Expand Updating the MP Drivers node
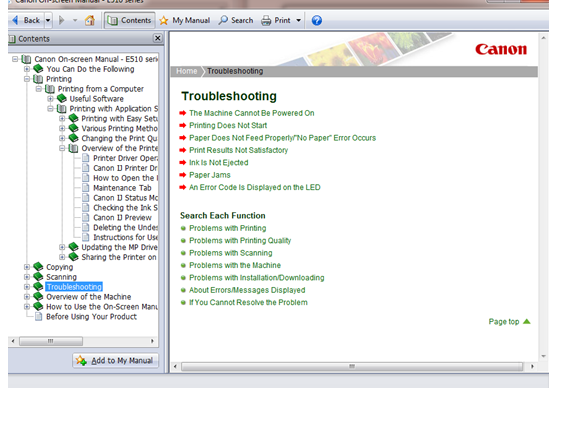This screenshot has height=423, width=577. coord(62,247)
